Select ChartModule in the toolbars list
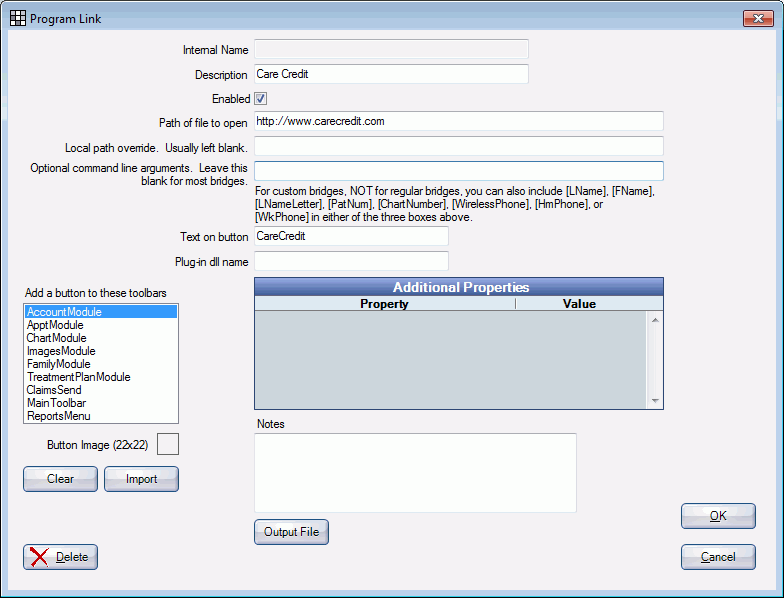784x598 pixels. coord(101,338)
